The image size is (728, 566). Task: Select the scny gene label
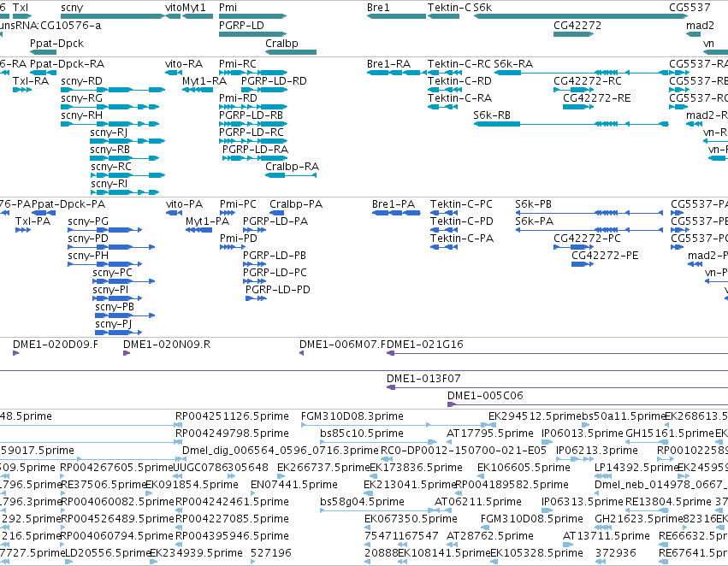[72, 8]
